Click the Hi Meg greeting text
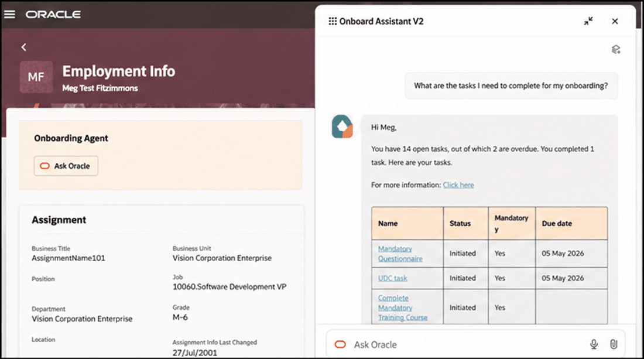 [384, 127]
